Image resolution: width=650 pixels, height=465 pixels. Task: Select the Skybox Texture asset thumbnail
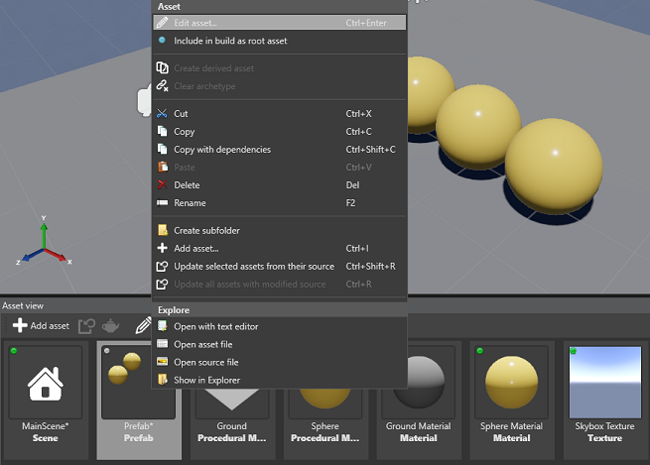[604, 383]
